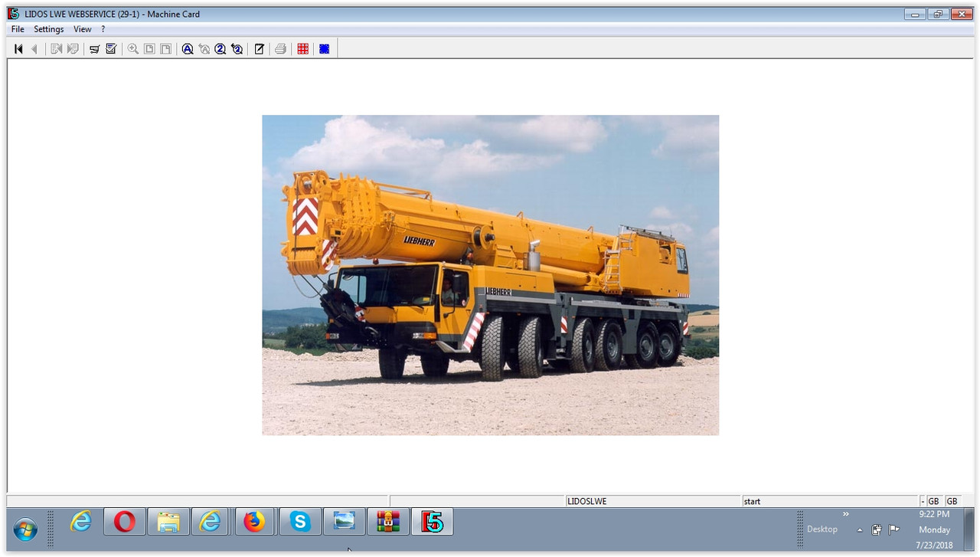Open the checklist icon with checkmark
This screenshot has height=557, width=980.
[111, 49]
